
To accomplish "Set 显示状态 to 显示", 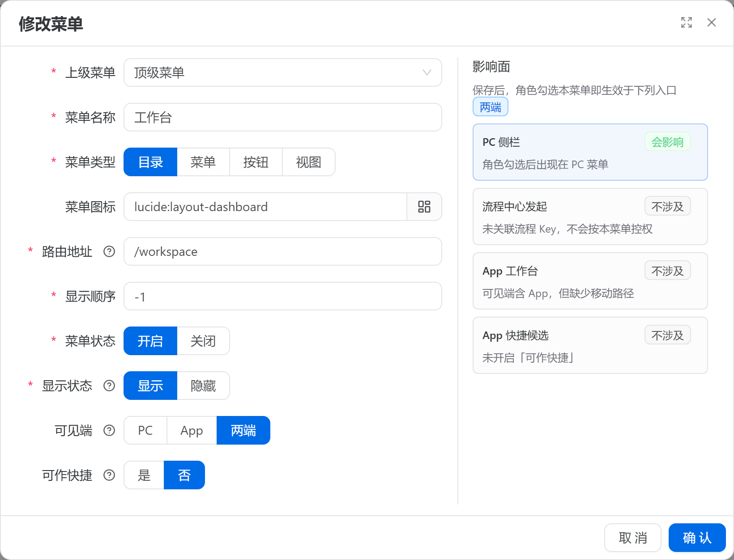I will (x=150, y=386).
